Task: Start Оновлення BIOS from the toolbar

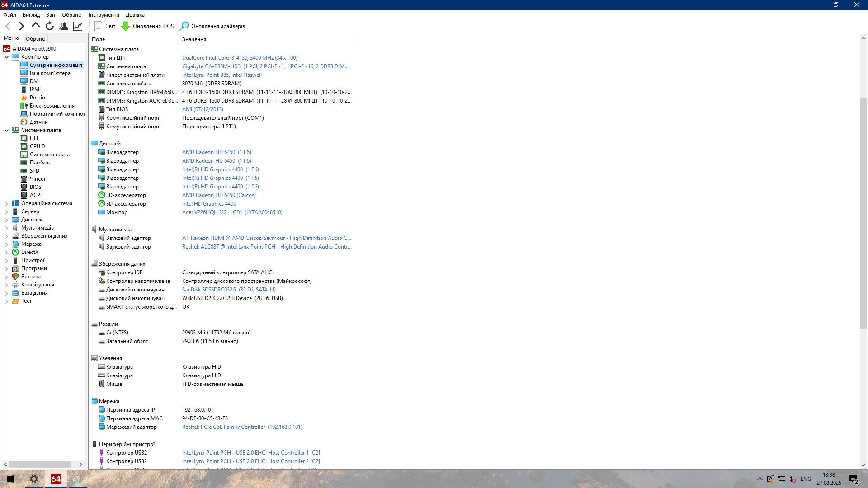Action: tap(147, 26)
